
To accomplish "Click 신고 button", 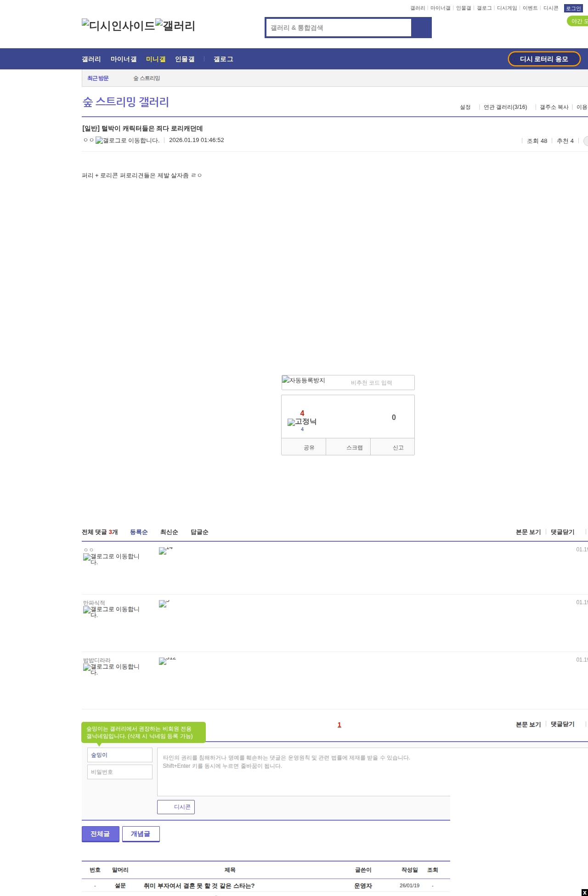I will click(393, 447).
